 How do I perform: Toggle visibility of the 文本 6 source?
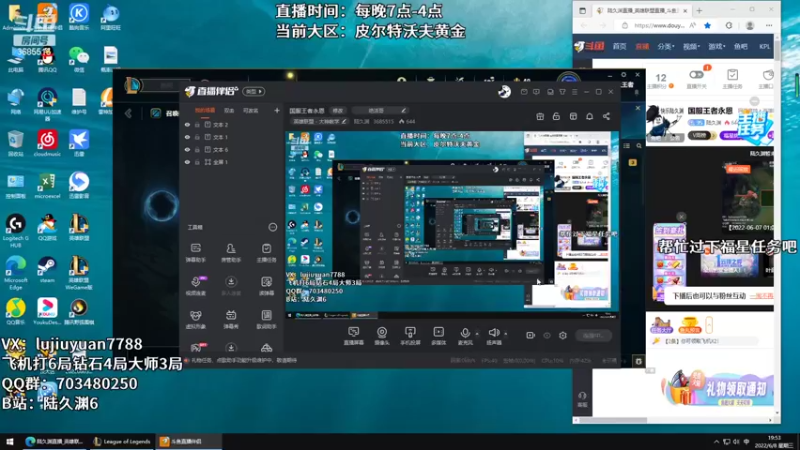pyautogui.click(x=187, y=149)
